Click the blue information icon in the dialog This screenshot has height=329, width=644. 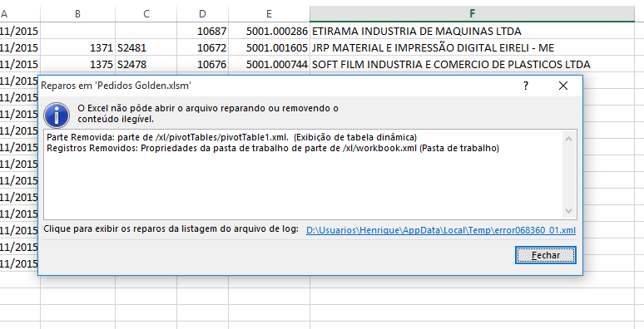coord(57,115)
